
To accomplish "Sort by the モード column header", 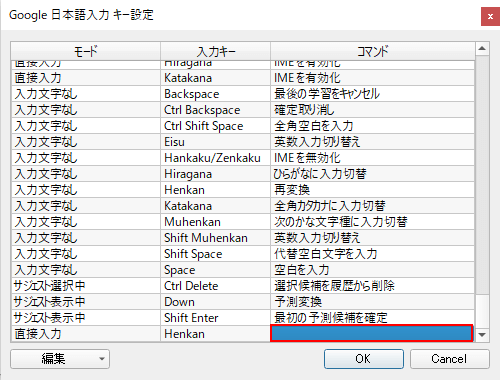I will 86,51.
